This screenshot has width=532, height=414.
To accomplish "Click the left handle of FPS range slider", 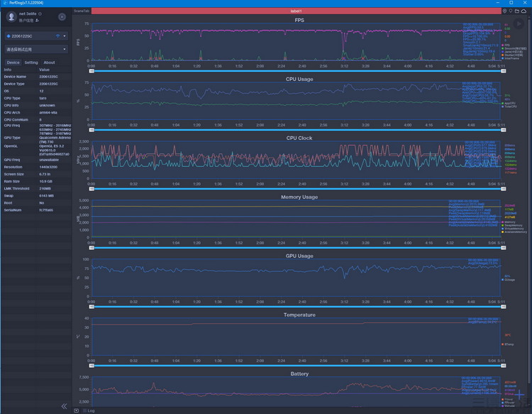I will tap(92, 71).
